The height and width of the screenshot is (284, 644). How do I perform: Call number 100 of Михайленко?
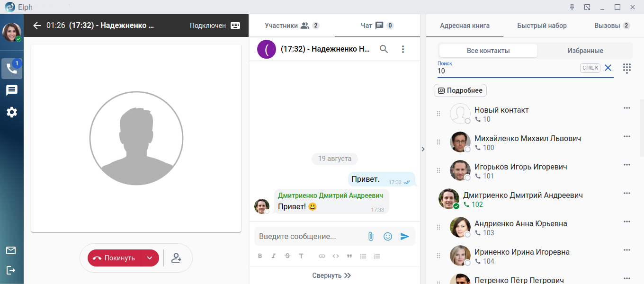click(484, 148)
